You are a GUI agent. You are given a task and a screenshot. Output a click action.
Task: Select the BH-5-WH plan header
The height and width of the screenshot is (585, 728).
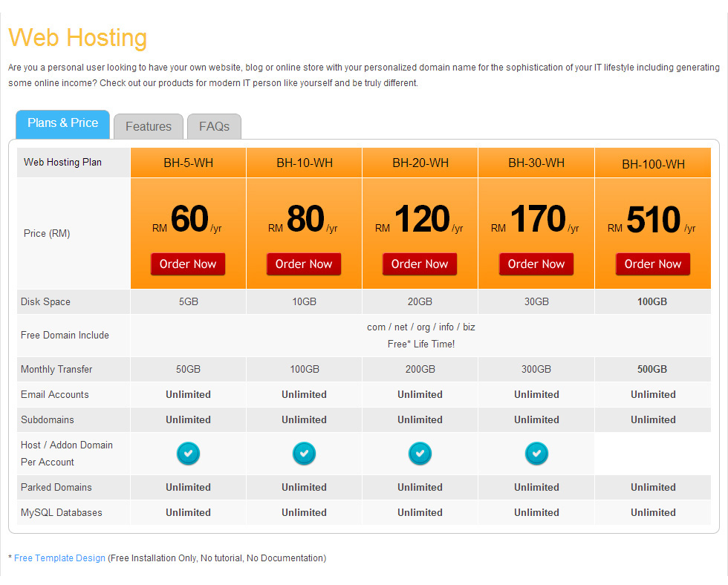click(x=188, y=163)
